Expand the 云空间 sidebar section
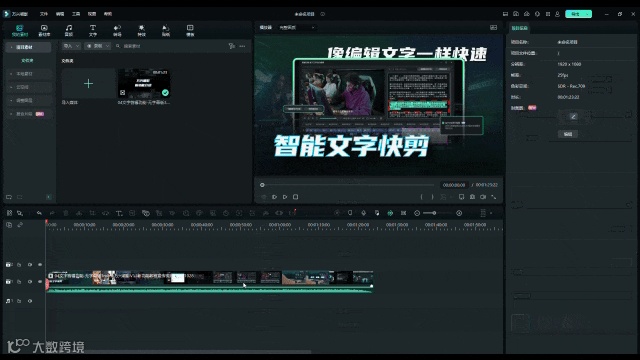The image size is (640, 360). pos(28,87)
